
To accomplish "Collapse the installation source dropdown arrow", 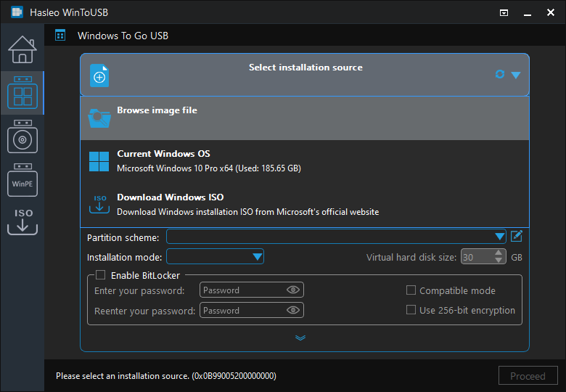I will click(x=516, y=75).
